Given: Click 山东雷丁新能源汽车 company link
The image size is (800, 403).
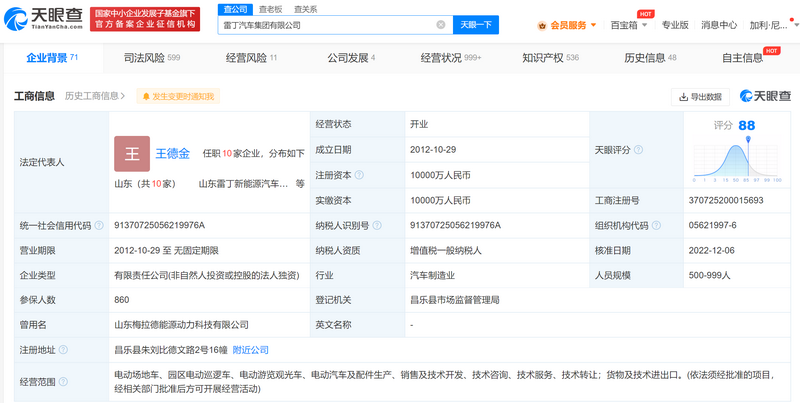Looking at the screenshot, I should [243, 184].
